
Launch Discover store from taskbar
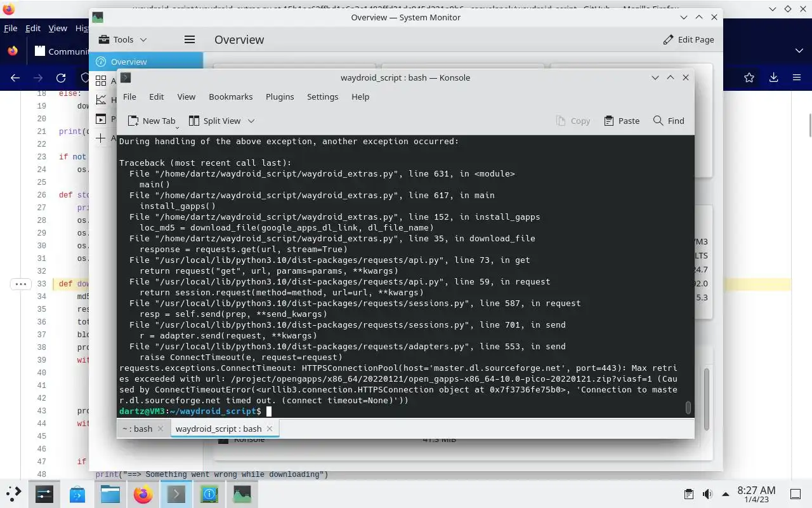[77, 493]
